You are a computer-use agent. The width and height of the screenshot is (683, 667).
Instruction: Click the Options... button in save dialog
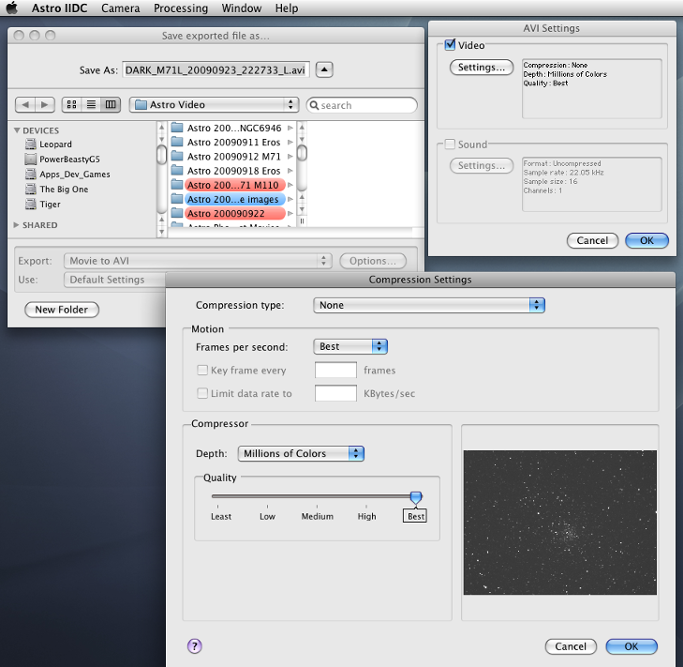click(x=373, y=261)
